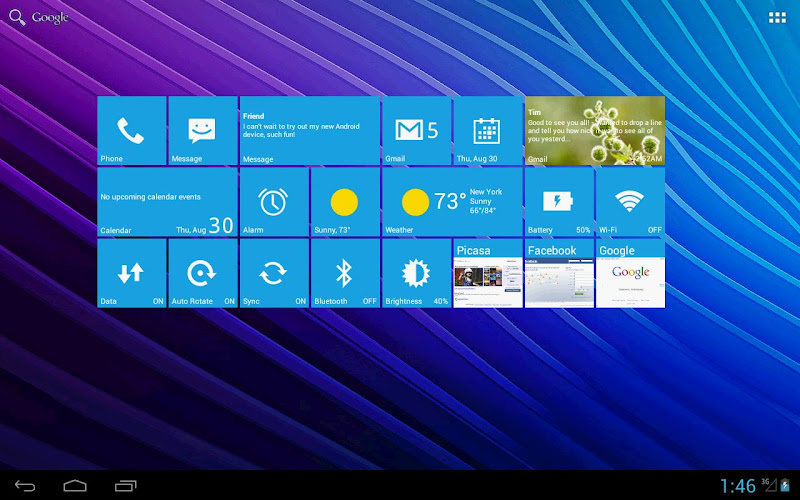Tap the 1:46 clock in system bar
Image resolution: width=800 pixels, height=500 pixels.
[x=738, y=486]
